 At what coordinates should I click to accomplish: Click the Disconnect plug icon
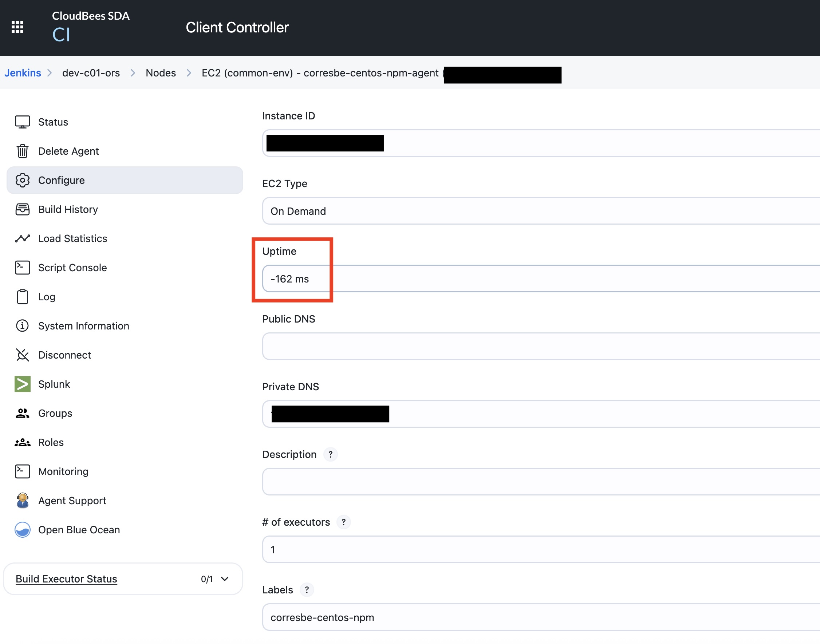(x=22, y=355)
